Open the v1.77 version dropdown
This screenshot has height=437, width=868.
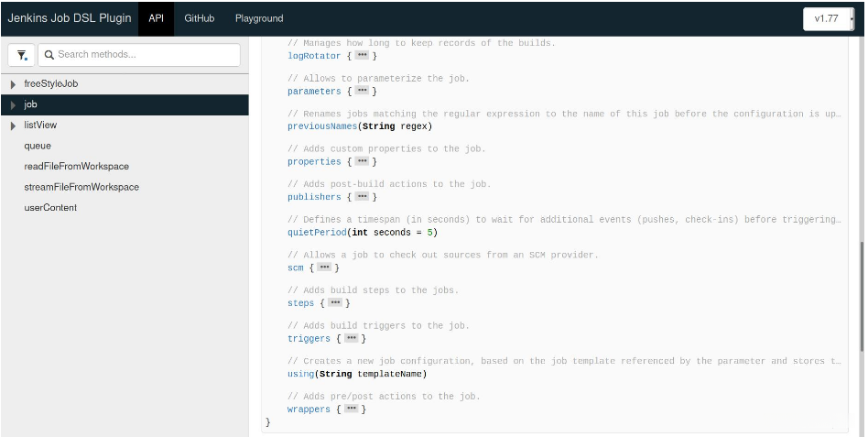pyautogui.click(x=829, y=18)
